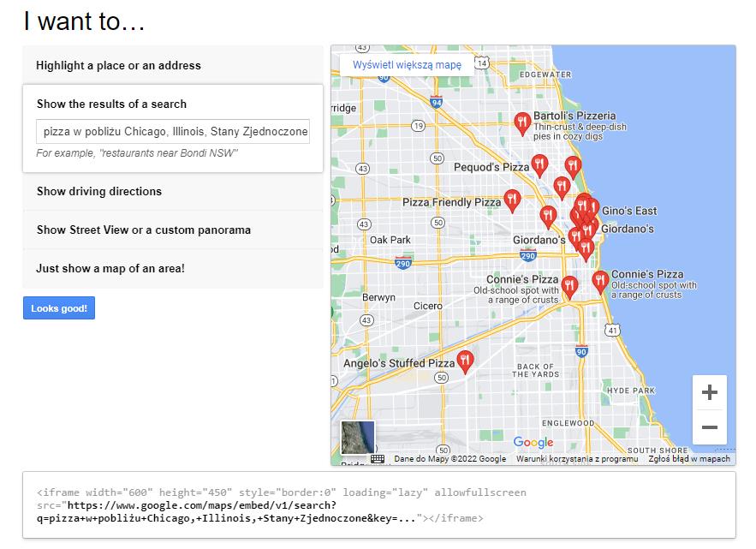Click the Google logo on the map
This screenshot has height=549, width=756.
[533, 442]
